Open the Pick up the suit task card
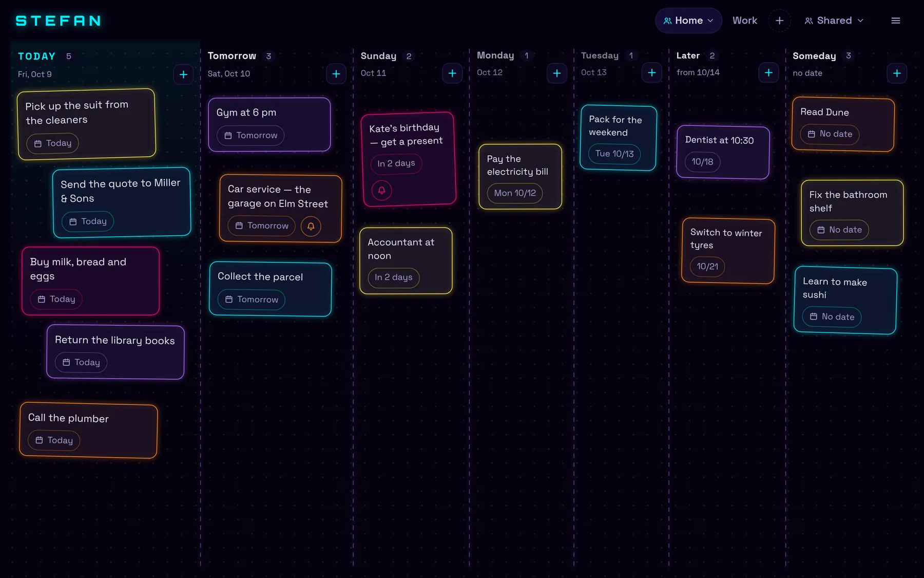The height and width of the screenshot is (578, 924). pos(87,124)
